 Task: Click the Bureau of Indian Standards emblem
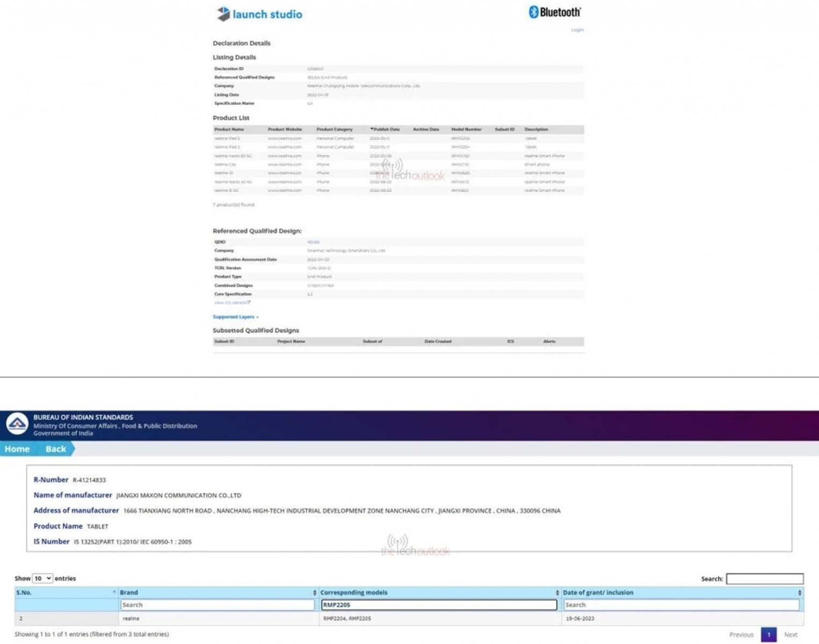[17, 424]
